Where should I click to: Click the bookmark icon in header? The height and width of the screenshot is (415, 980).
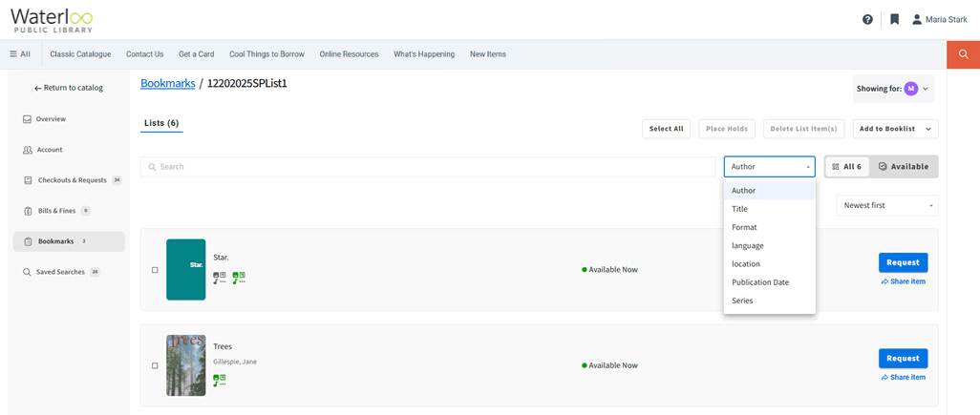point(894,19)
